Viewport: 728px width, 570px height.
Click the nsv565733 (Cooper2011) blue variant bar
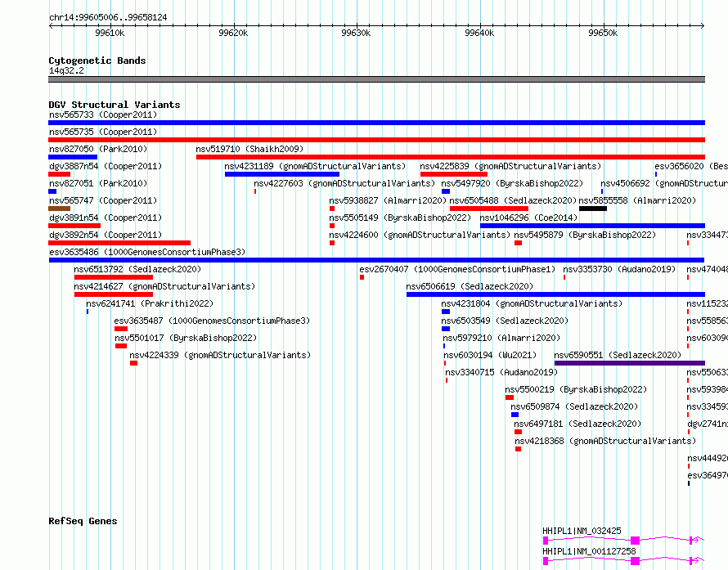(376, 123)
